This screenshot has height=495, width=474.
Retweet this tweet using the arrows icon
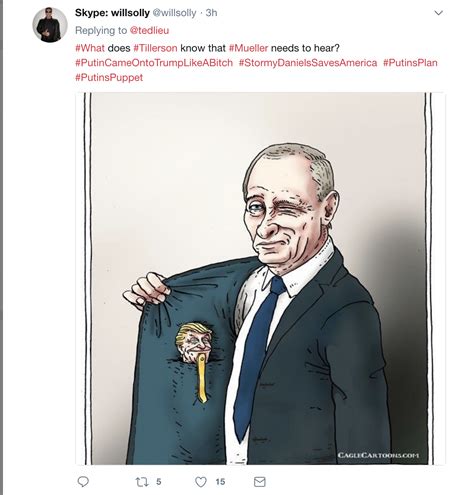click(x=142, y=482)
